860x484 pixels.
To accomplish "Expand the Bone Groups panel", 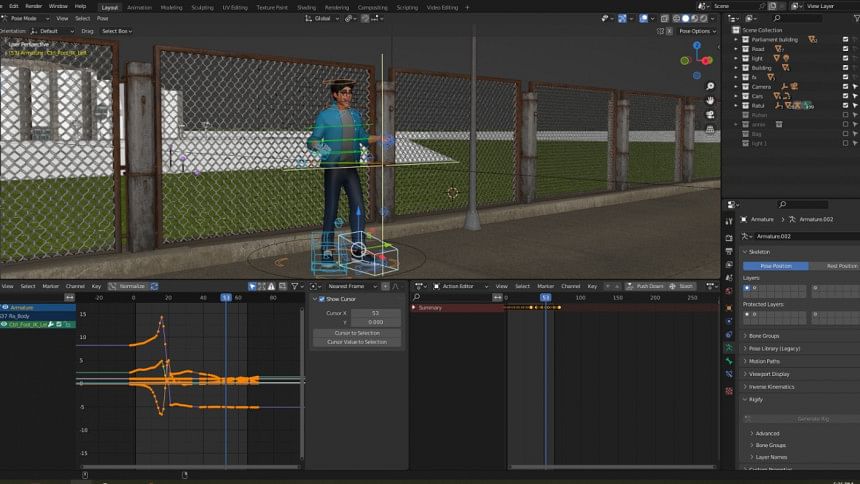I will 763,335.
